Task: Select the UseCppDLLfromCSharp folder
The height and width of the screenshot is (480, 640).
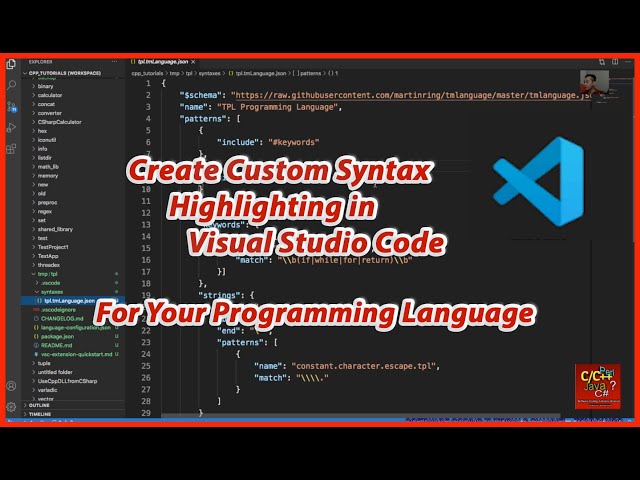Action: [x=67, y=381]
